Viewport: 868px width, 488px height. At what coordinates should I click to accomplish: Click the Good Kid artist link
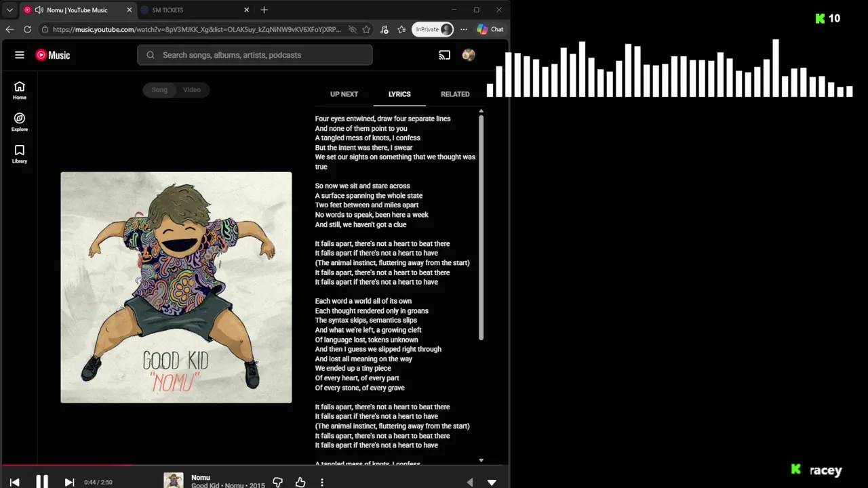point(206,485)
